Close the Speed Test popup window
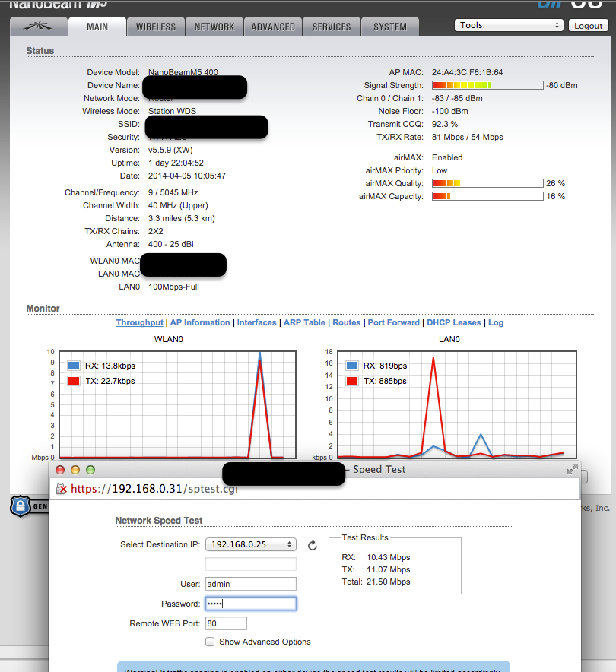616x672 pixels. (x=60, y=470)
